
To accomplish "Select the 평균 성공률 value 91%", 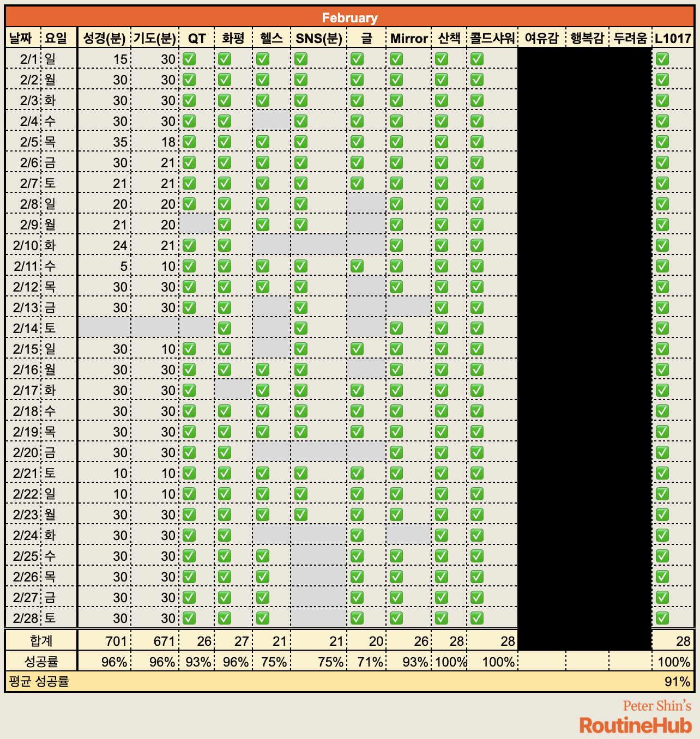I will 678,681.
